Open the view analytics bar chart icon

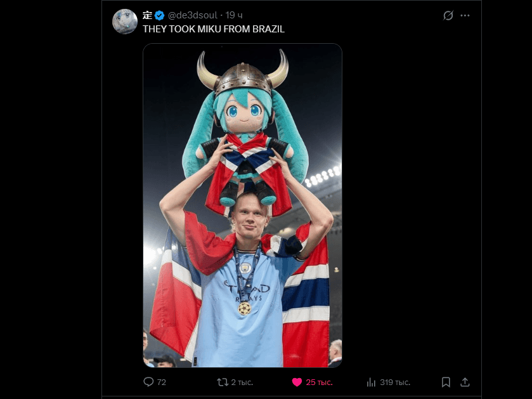371,383
